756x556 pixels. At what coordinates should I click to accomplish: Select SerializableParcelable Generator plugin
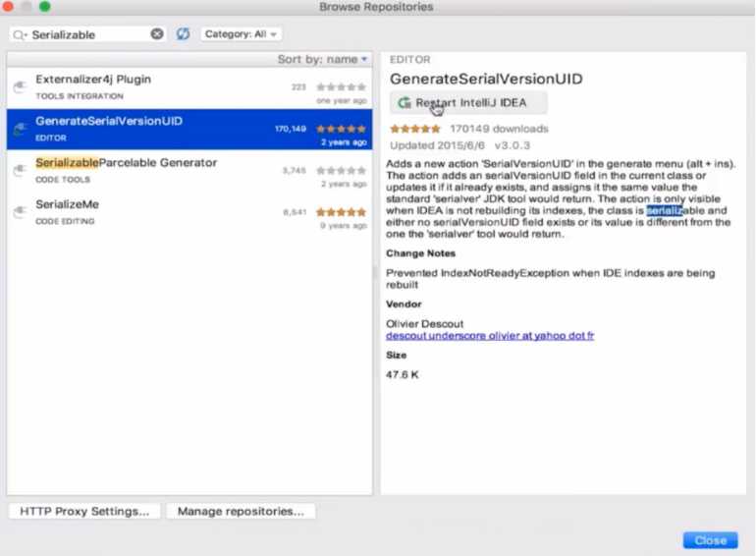(189, 171)
